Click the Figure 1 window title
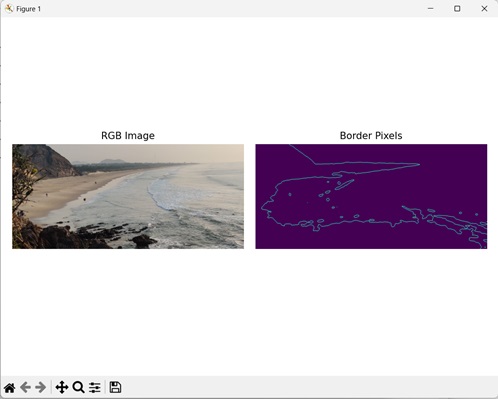The width and height of the screenshot is (498, 399). (x=29, y=9)
